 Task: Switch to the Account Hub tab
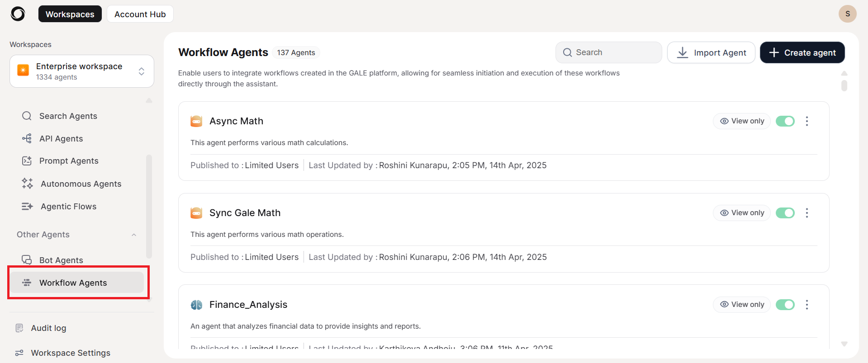[x=140, y=14]
